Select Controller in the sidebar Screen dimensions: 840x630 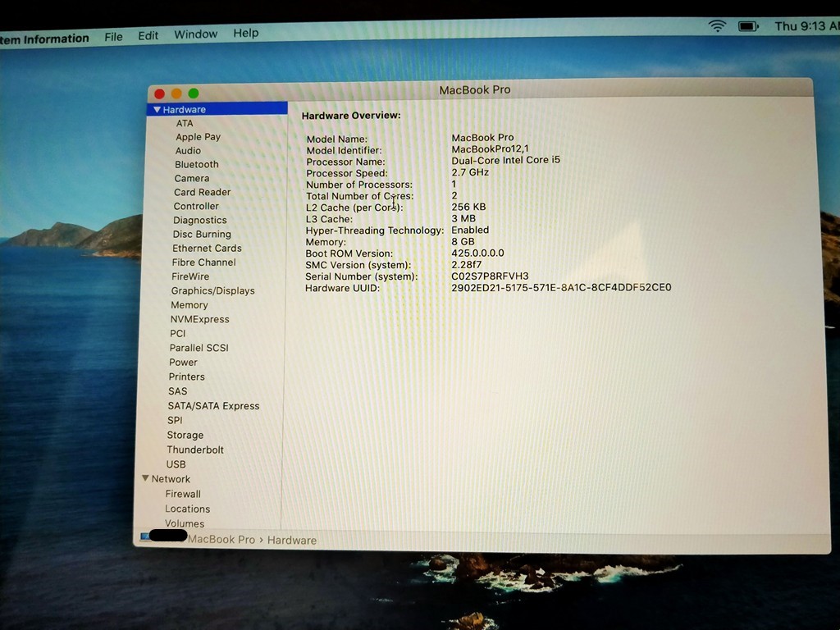pos(196,206)
